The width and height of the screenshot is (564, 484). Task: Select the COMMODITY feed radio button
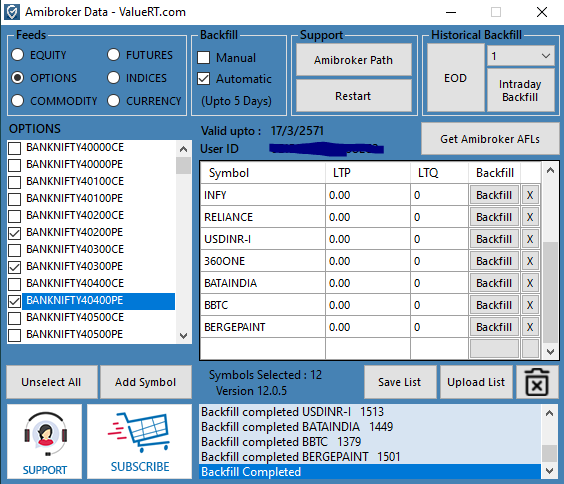[x=18, y=101]
